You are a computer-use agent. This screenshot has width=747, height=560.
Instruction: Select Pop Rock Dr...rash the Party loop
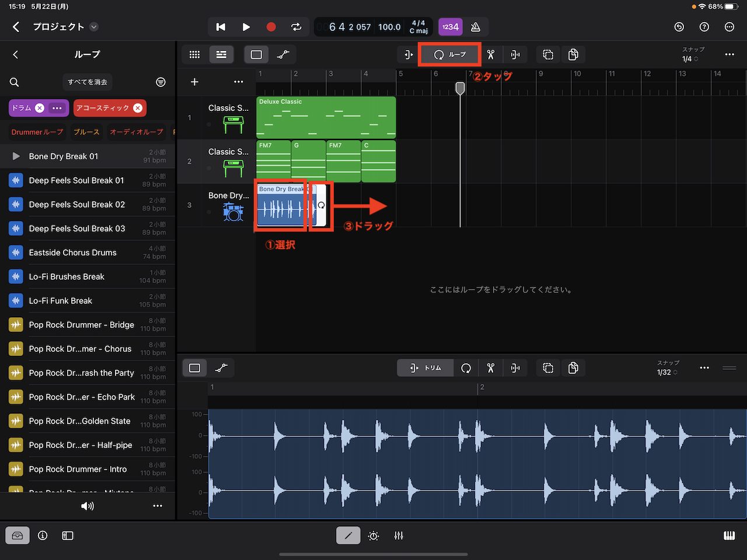(88, 373)
